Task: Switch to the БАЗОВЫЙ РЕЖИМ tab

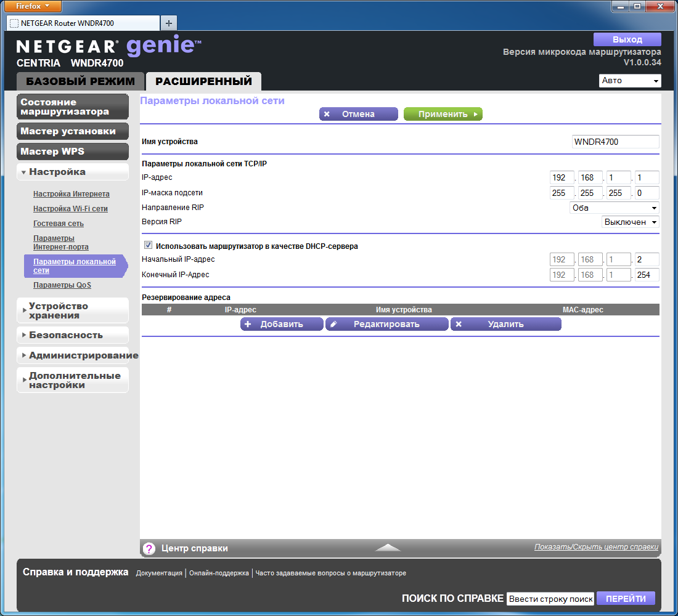Action: point(80,81)
